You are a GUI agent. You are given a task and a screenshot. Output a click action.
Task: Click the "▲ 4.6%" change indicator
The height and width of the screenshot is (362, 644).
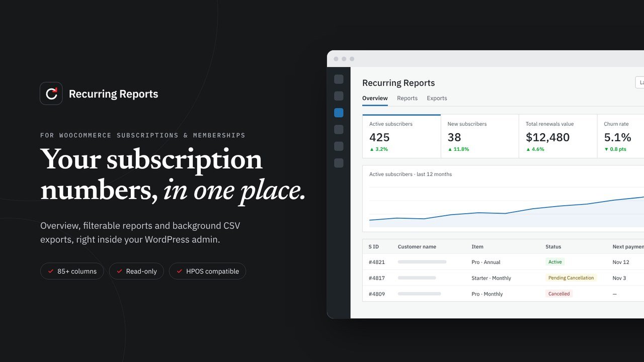pyautogui.click(x=535, y=149)
